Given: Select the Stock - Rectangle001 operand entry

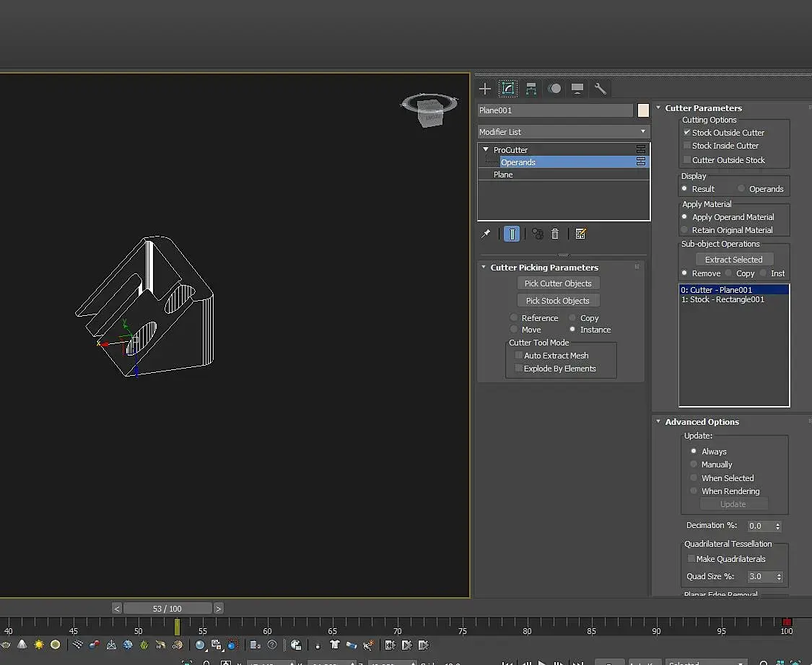Looking at the screenshot, I should 722,299.
